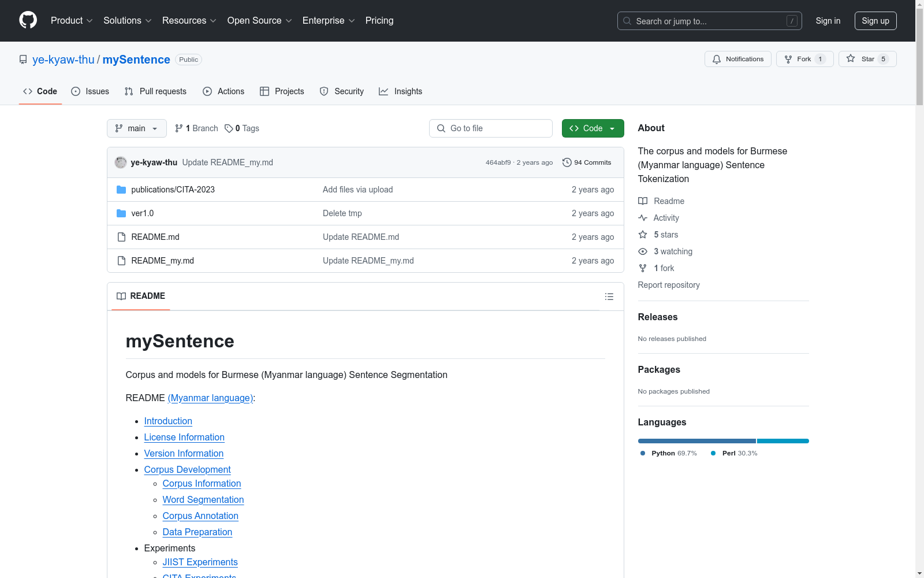Viewport: 924px width, 578px height.
Task: Click Report repository link
Action: coord(669,285)
